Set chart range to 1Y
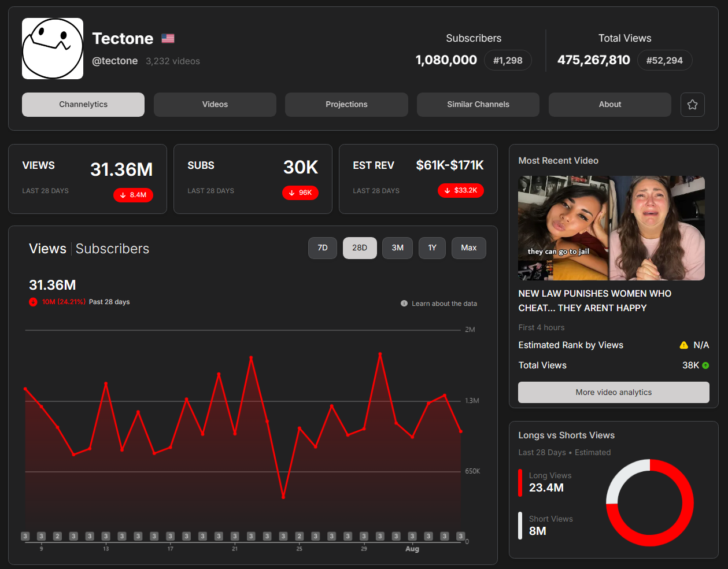This screenshot has width=728, height=569. click(433, 248)
